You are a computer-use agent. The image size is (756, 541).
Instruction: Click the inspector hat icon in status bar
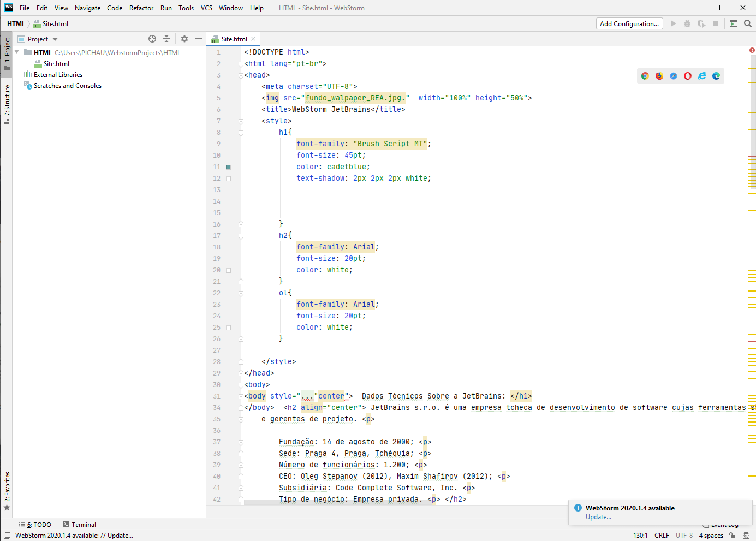coord(746,536)
